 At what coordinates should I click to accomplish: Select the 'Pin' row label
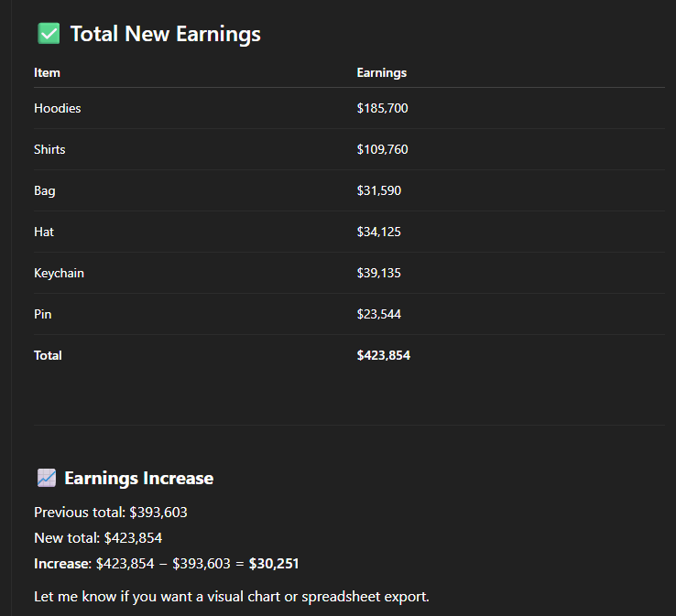[x=43, y=314]
